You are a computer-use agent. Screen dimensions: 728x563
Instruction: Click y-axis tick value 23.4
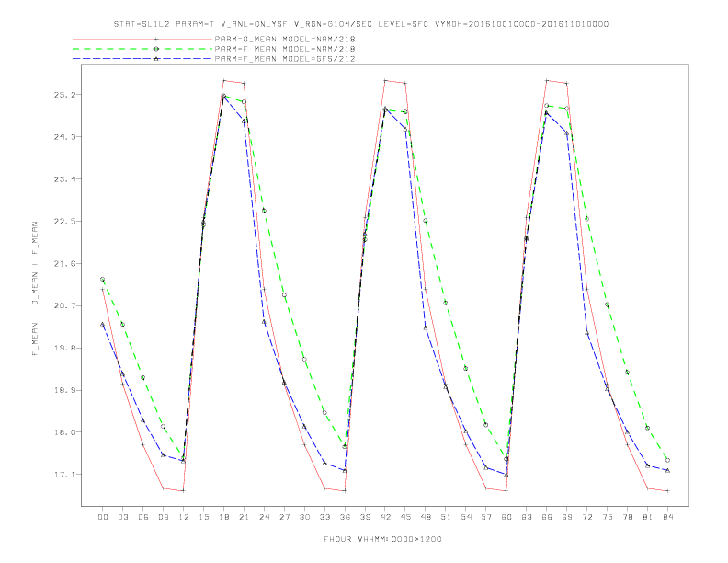[64, 179]
